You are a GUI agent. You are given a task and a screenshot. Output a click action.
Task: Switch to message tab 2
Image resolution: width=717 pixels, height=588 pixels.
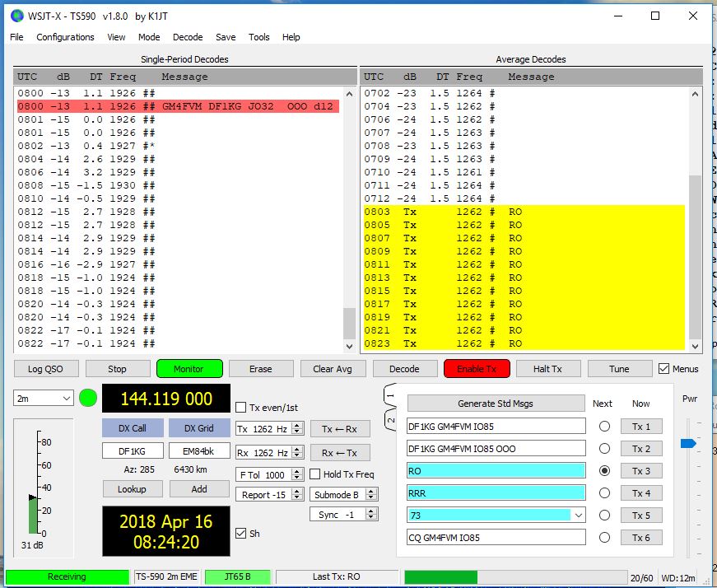tap(390, 420)
